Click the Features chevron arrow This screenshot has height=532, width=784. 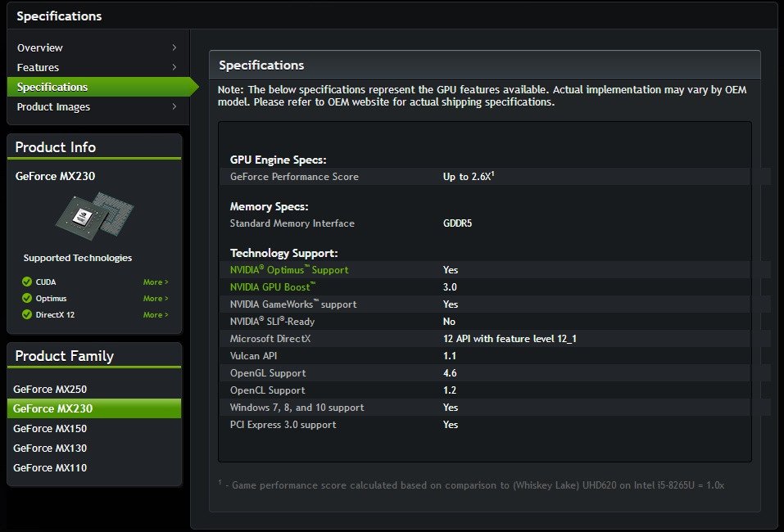[174, 67]
